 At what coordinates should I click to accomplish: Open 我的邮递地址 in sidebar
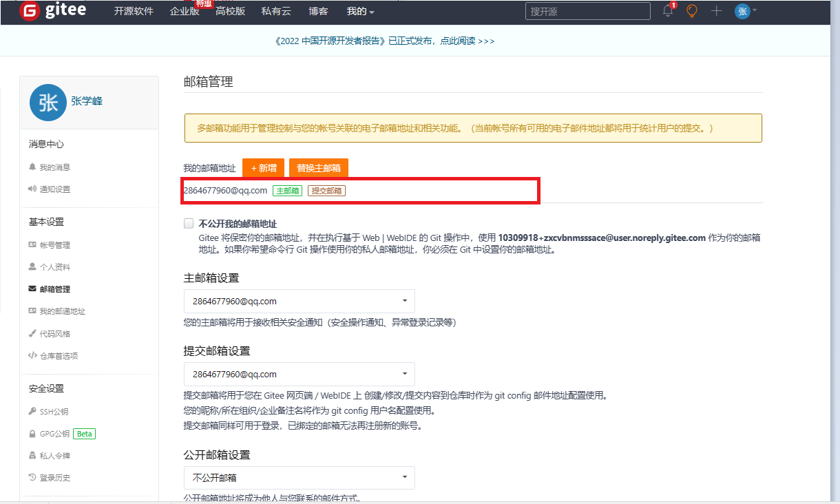[x=62, y=311]
